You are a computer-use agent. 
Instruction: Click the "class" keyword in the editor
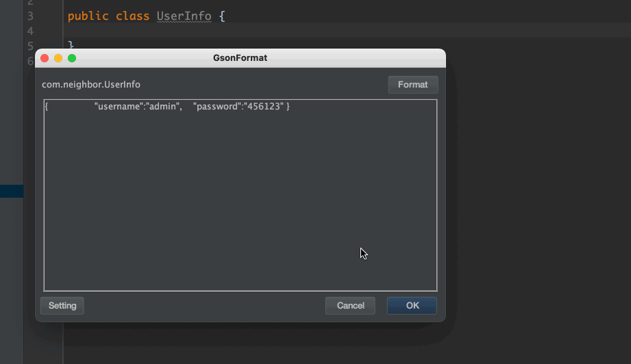[x=132, y=16]
